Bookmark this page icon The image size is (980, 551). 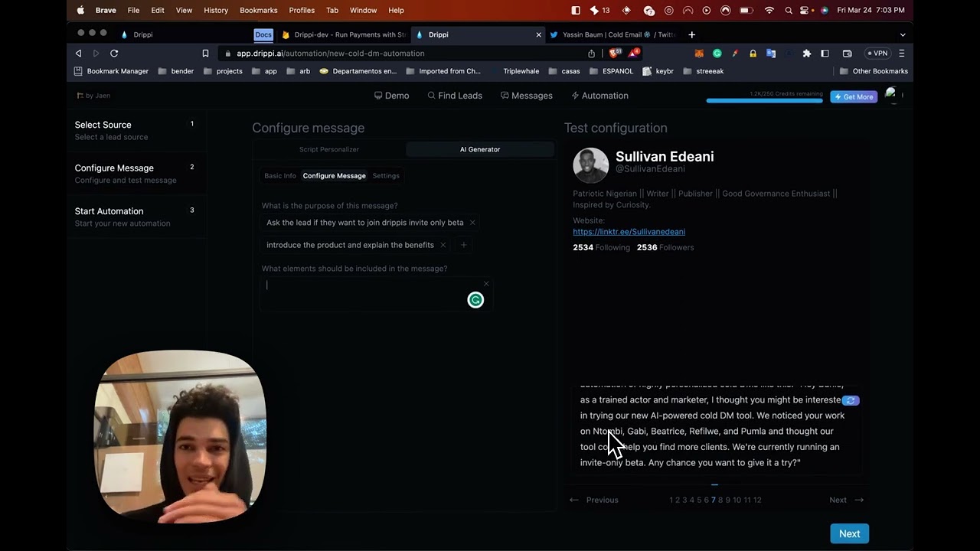(x=205, y=54)
